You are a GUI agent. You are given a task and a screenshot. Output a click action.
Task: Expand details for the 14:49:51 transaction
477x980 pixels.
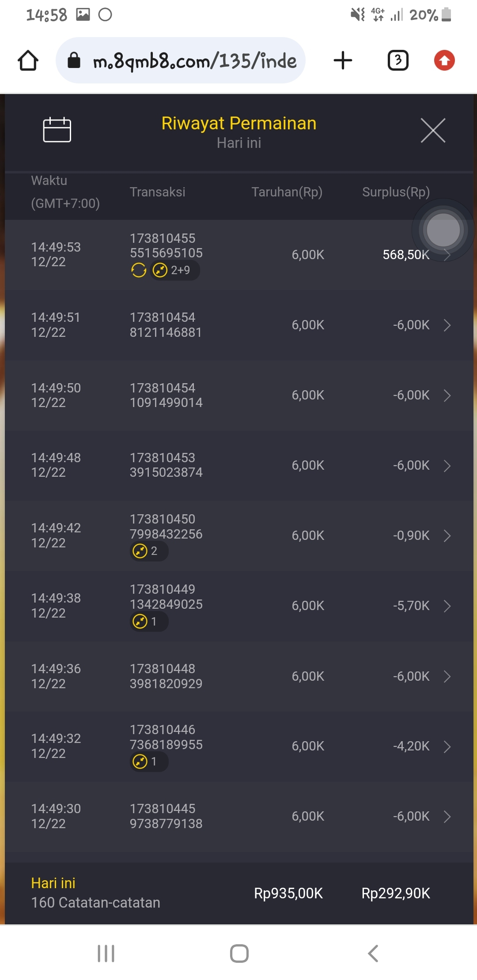click(447, 325)
